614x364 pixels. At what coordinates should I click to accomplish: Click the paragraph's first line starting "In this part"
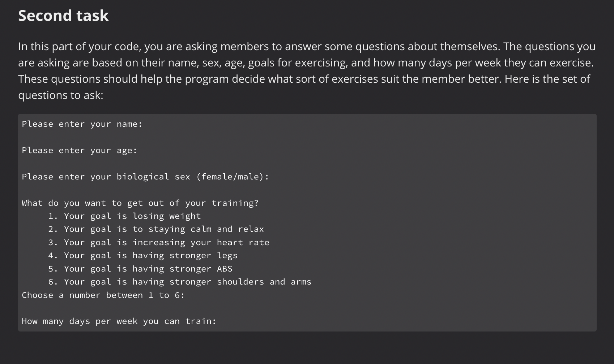tap(307, 47)
